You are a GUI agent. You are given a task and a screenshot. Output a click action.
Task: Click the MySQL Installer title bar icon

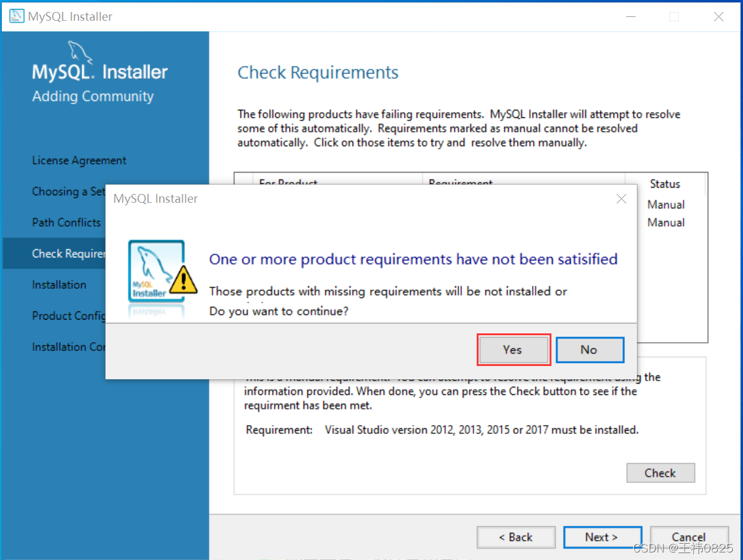click(16, 16)
